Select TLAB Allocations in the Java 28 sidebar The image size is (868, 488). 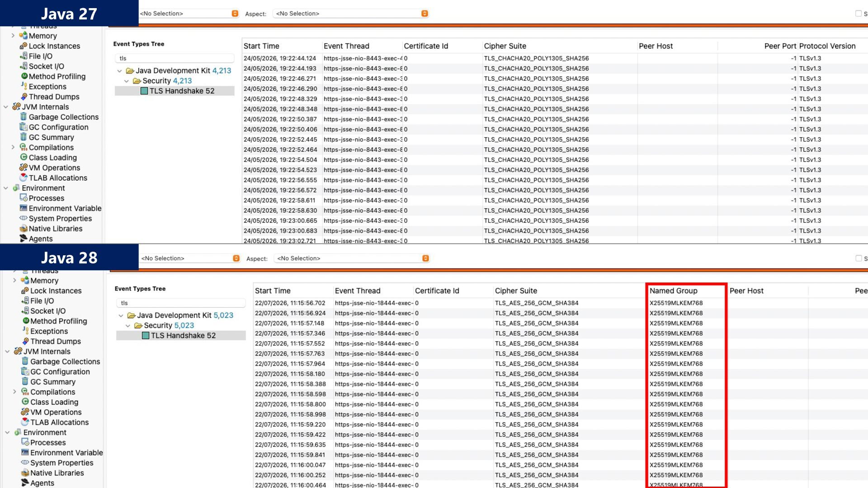tap(59, 422)
